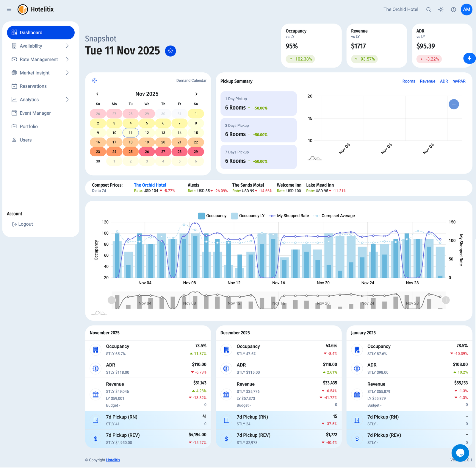The height and width of the screenshot is (468, 476).
Task: Toggle My Shopped Rate legend series
Action: [x=289, y=216]
